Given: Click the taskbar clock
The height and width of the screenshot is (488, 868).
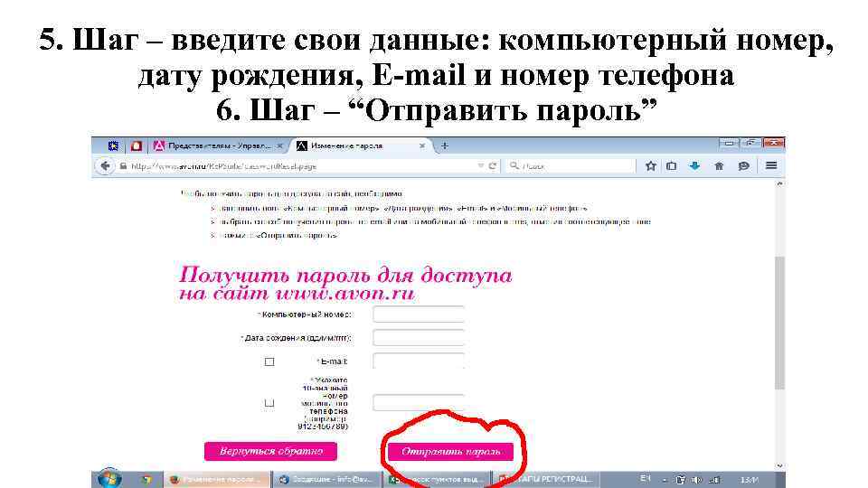Looking at the screenshot, I should point(750,480).
